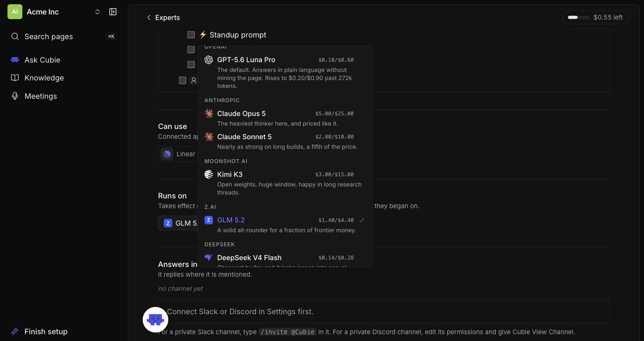The height and width of the screenshot is (341, 644).
Task: Open Search pages field
Action: pos(64,37)
